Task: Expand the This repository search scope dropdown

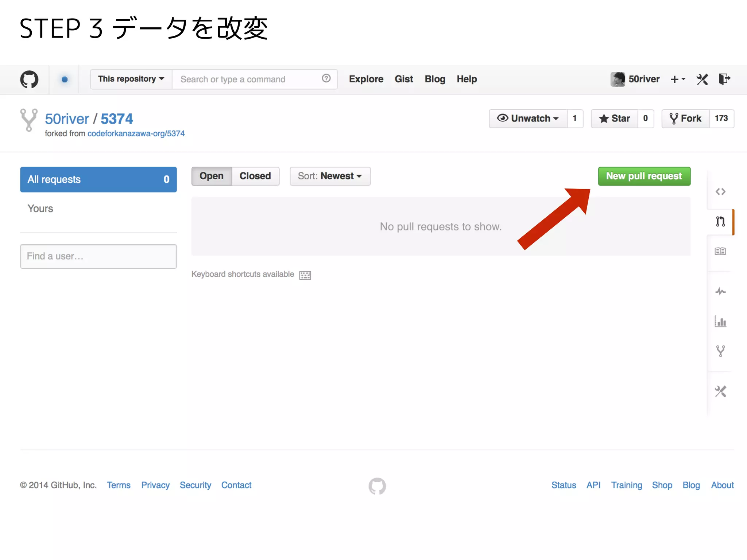Action: coord(131,79)
